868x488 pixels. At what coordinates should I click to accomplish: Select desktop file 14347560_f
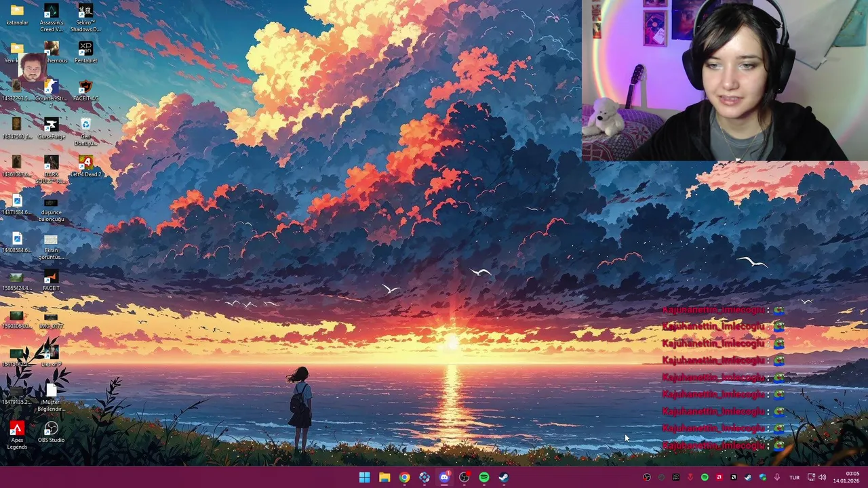coord(17,128)
